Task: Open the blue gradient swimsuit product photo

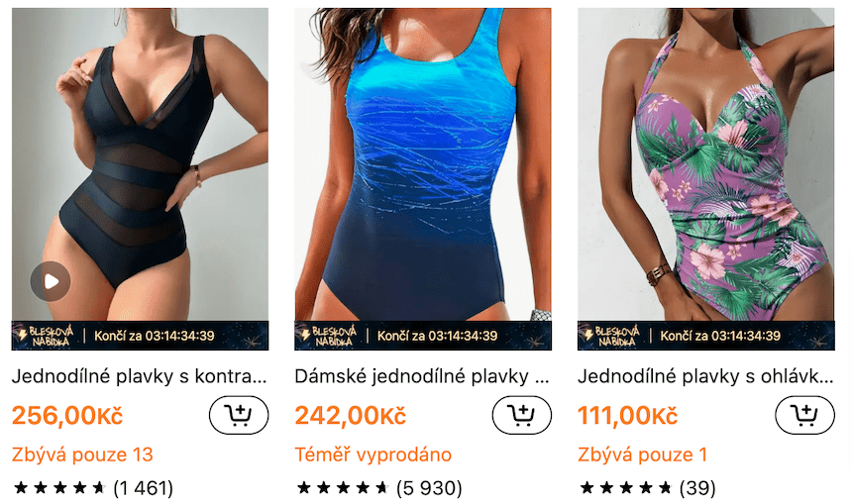Action: (423, 164)
